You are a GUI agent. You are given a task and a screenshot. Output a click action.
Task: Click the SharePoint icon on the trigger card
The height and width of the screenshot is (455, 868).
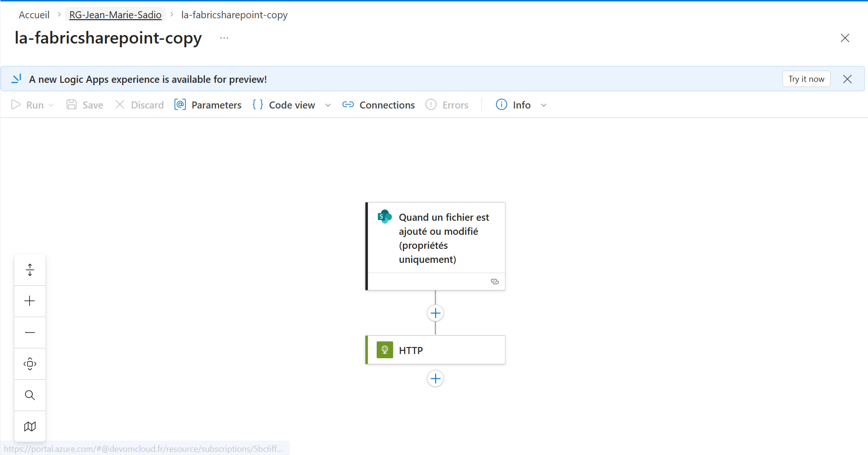point(385,217)
